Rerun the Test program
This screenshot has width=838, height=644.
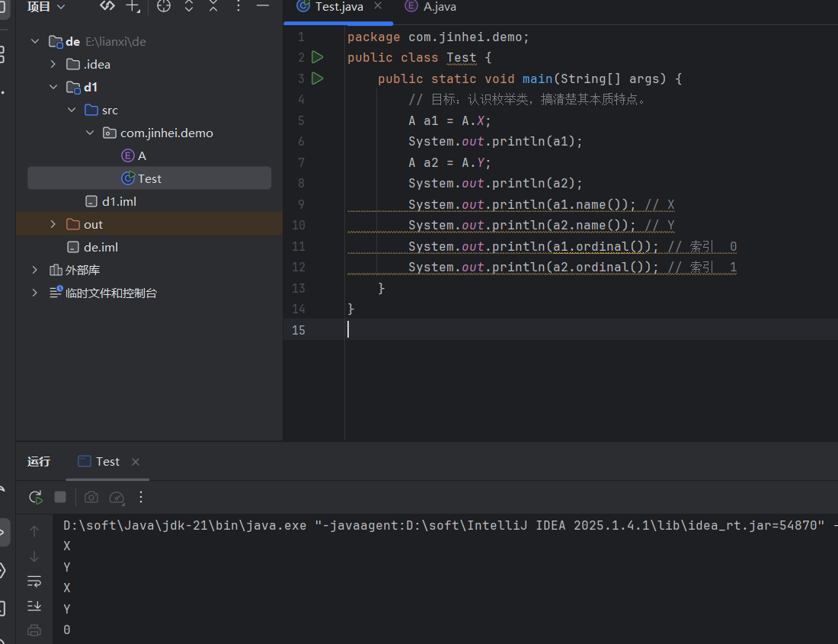click(x=36, y=498)
